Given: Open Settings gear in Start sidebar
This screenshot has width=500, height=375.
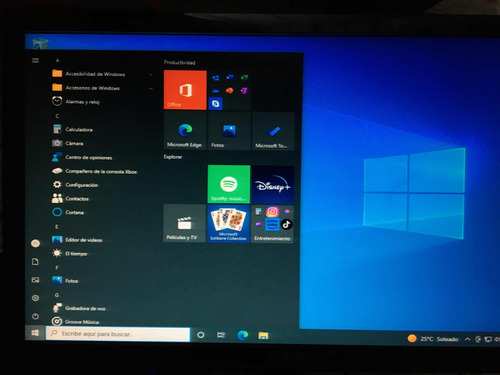Looking at the screenshot, I should tap(35, 298).
